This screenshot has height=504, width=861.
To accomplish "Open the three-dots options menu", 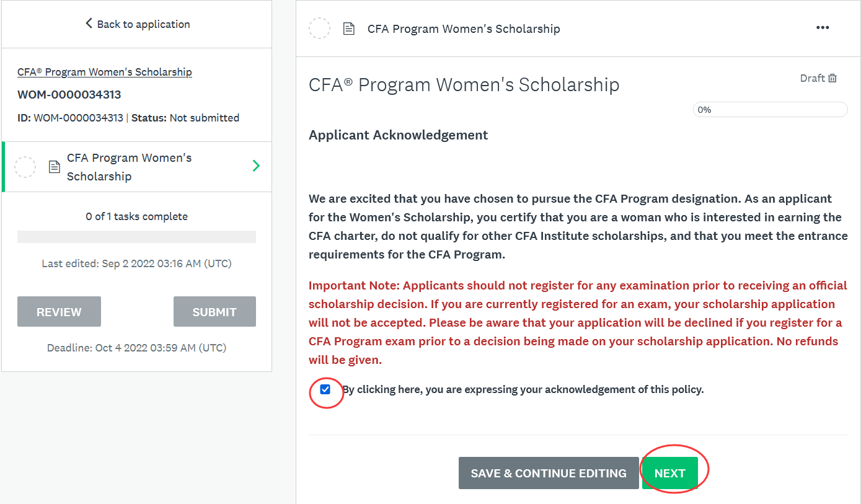I will [x=823, y=28].
